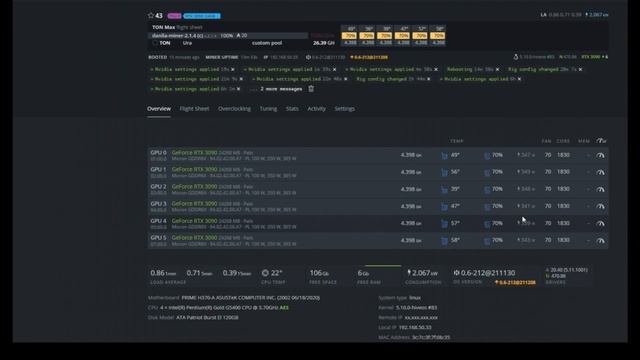Open overclock gauge icon for GPU 1
The image size is (640, 360).
tap(600, 172)
